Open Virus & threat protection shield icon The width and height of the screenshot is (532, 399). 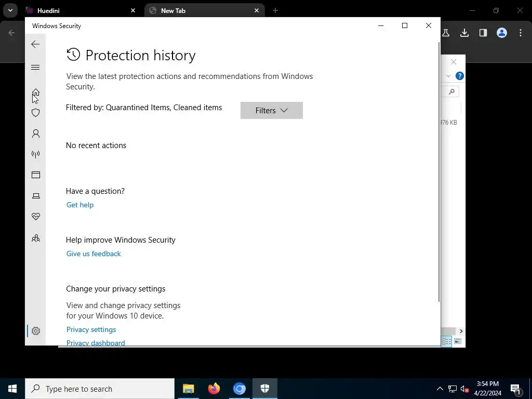(36, 113)
